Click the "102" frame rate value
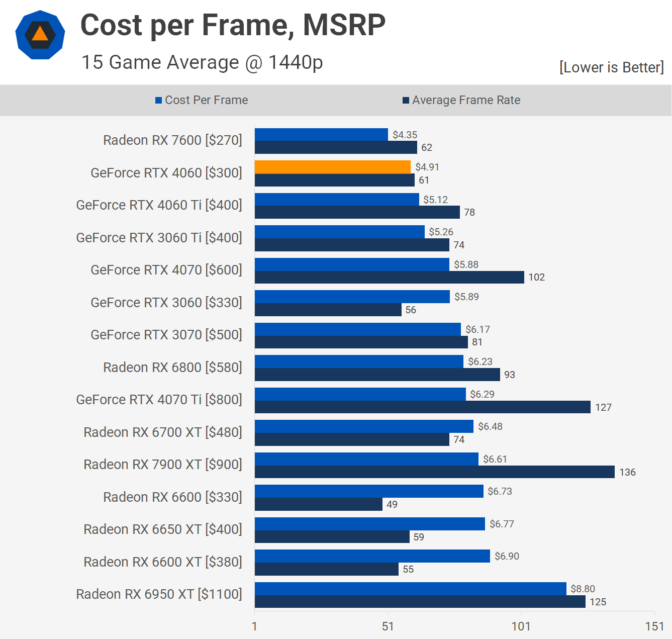This screenshot has width=672, height=639. (537, 277)
